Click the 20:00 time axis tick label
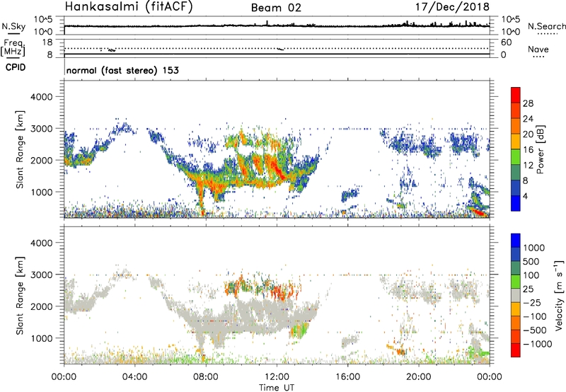 (419, 376)
